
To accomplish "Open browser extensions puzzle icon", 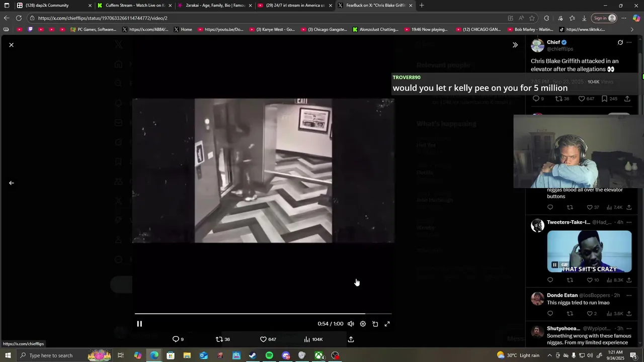I will pos(546,18).
